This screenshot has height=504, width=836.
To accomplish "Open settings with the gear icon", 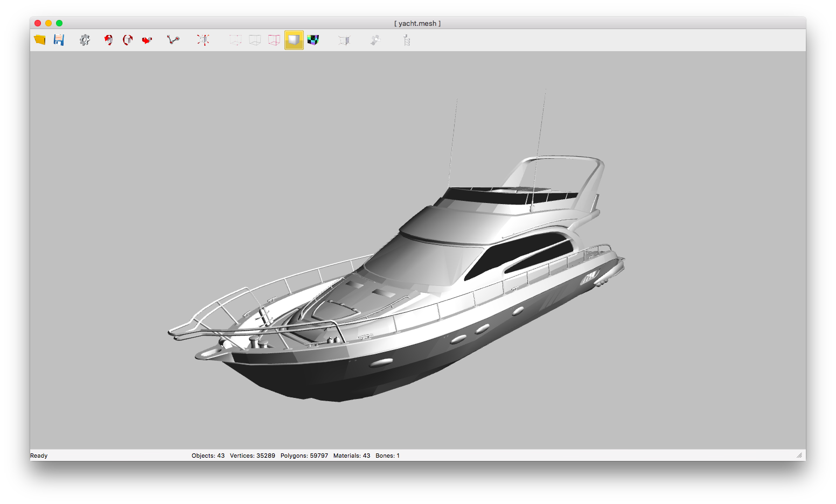I will point(85,40).
